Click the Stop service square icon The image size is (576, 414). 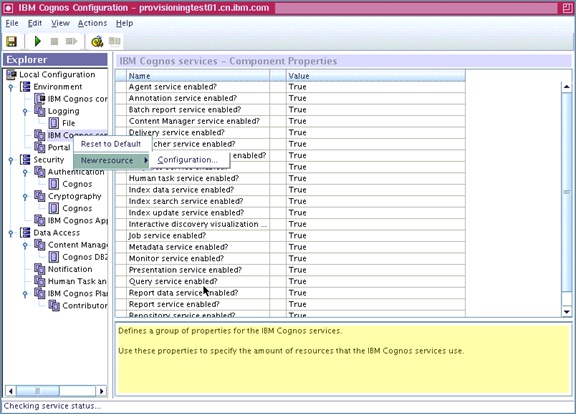[x=54, y=42]
